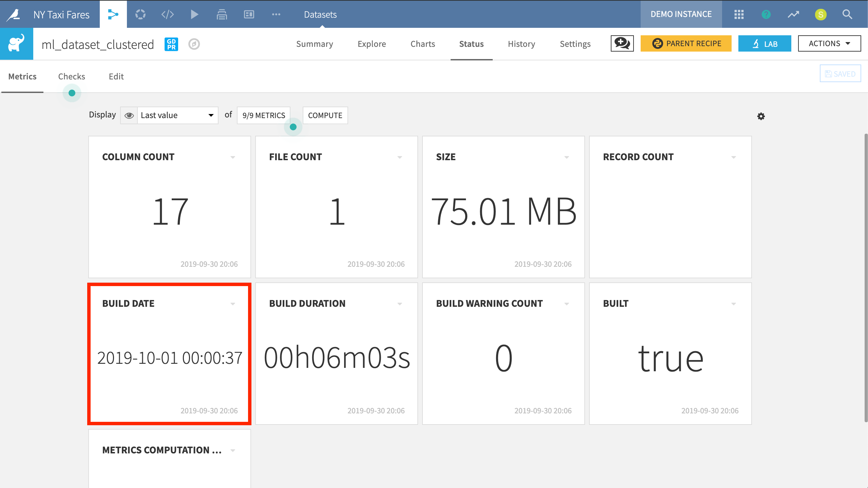
Task: Select the Status tab
Action: coord(471,44)
